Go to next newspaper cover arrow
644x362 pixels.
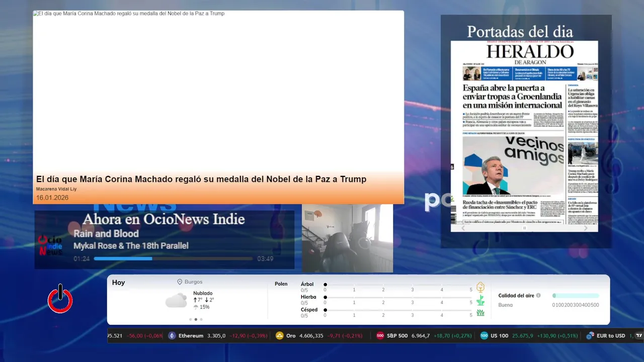pyautogui.click(x=586, y=228)
